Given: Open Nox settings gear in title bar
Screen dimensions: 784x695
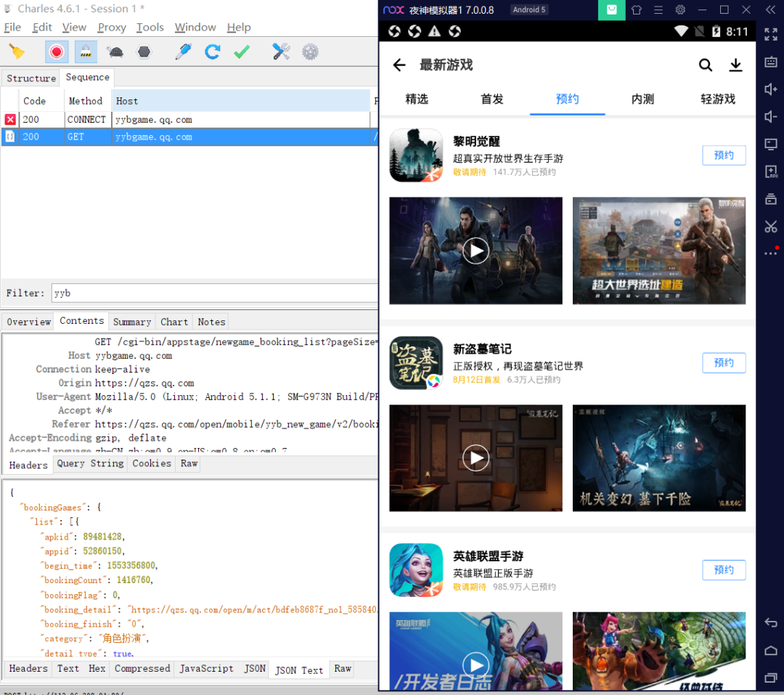Looking at the screenshot, I should (x=680, y=9).
